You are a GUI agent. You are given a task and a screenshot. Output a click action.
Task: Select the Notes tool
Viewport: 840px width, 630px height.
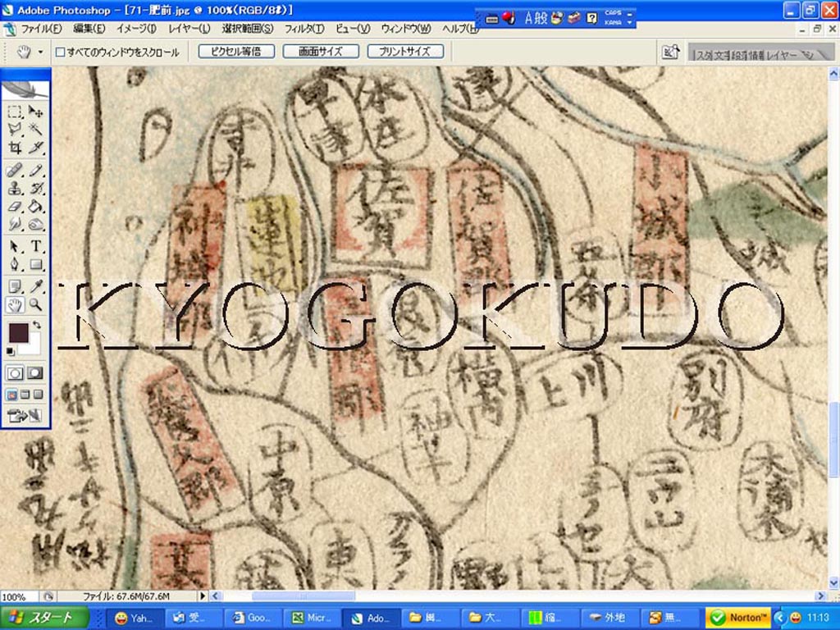tap(15, 287)
